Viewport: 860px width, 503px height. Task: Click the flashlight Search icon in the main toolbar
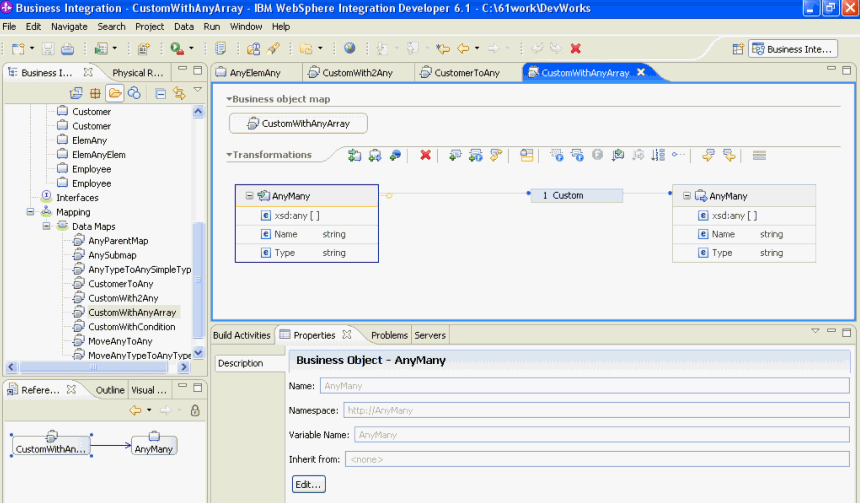pos(273,48)
